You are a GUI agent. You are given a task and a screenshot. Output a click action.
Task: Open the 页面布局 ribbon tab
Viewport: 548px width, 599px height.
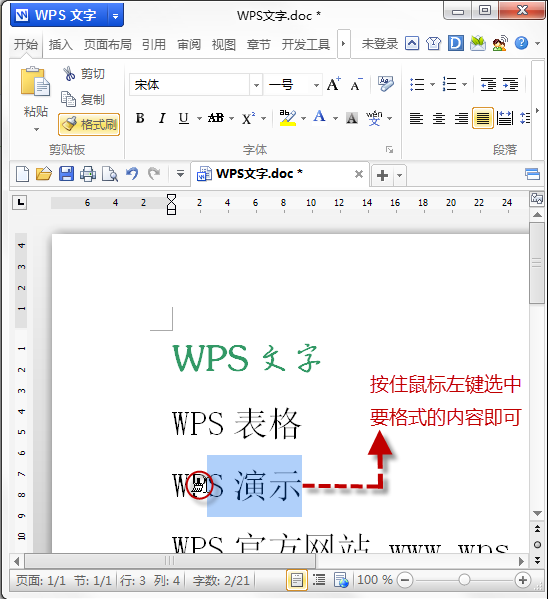tap(107, 45)
